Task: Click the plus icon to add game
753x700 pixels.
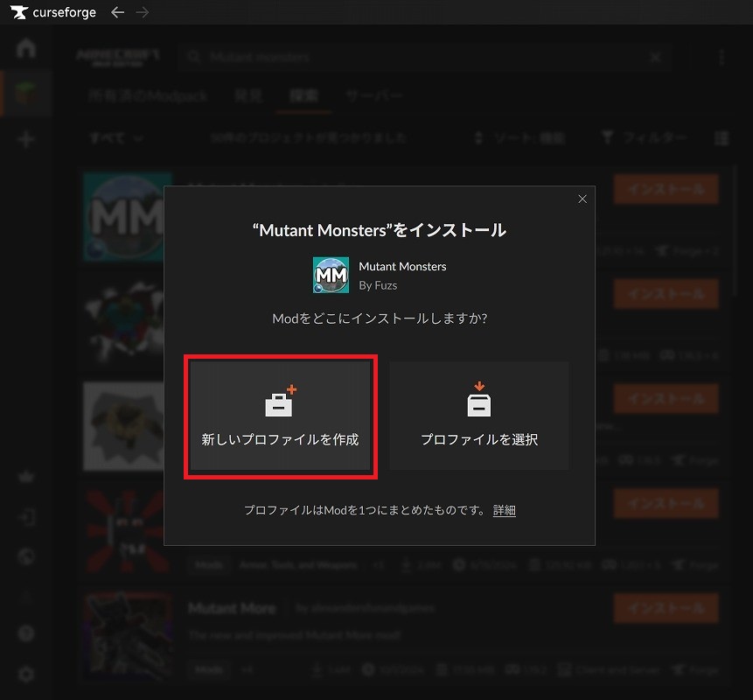Action: pyautogui.click(x=26, y=139)
